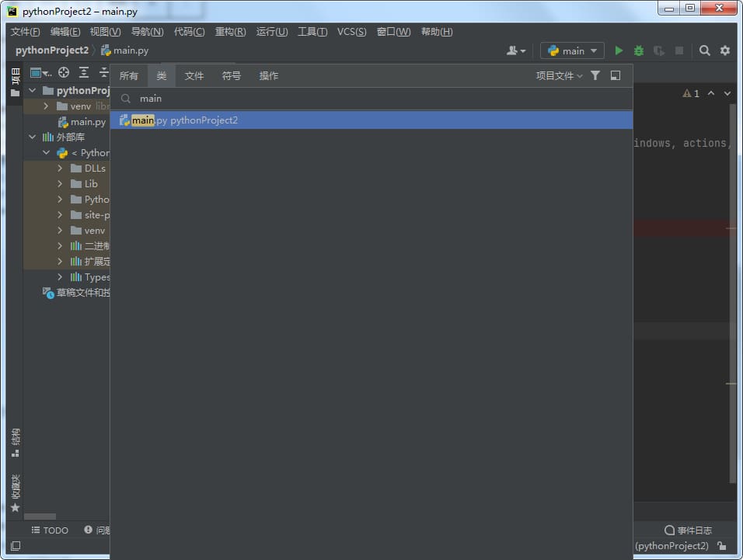Screen dimensions: 743x560
Task: Switch to the 文件 tab in search popup
Action: [x=194, y=76]
